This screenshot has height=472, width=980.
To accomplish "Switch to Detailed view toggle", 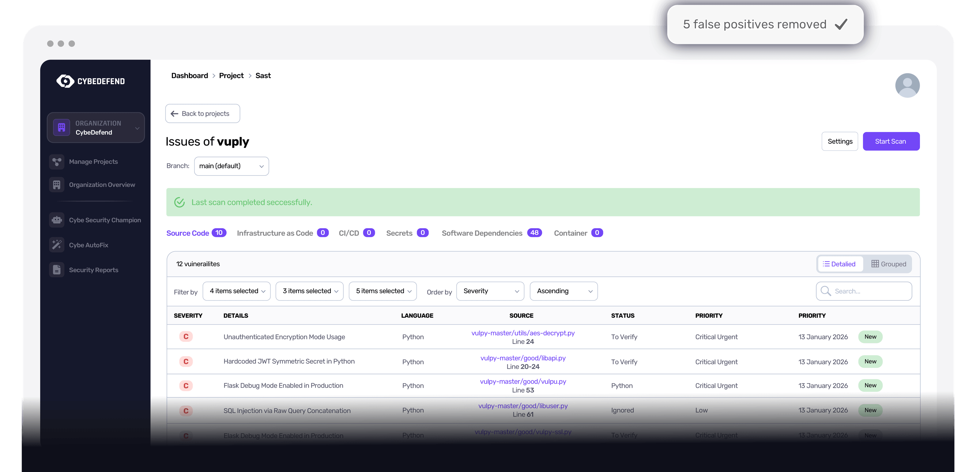I will (x=839, y=264).
